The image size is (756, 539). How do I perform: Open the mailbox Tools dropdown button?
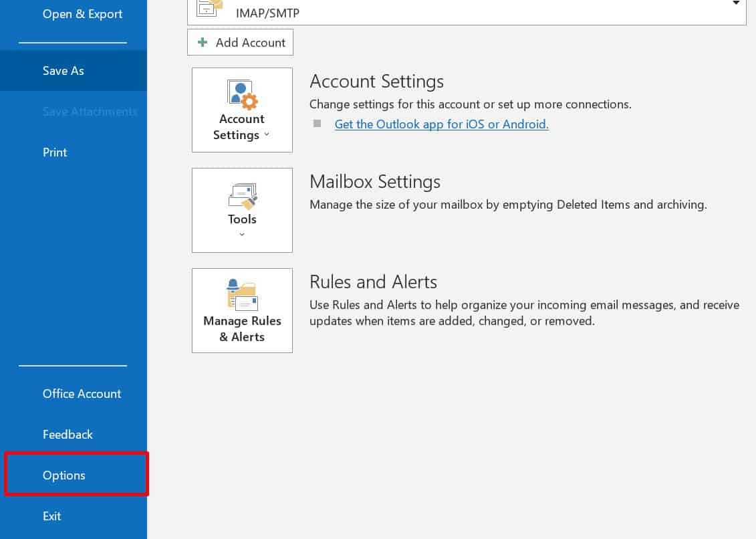pos(242,211)
